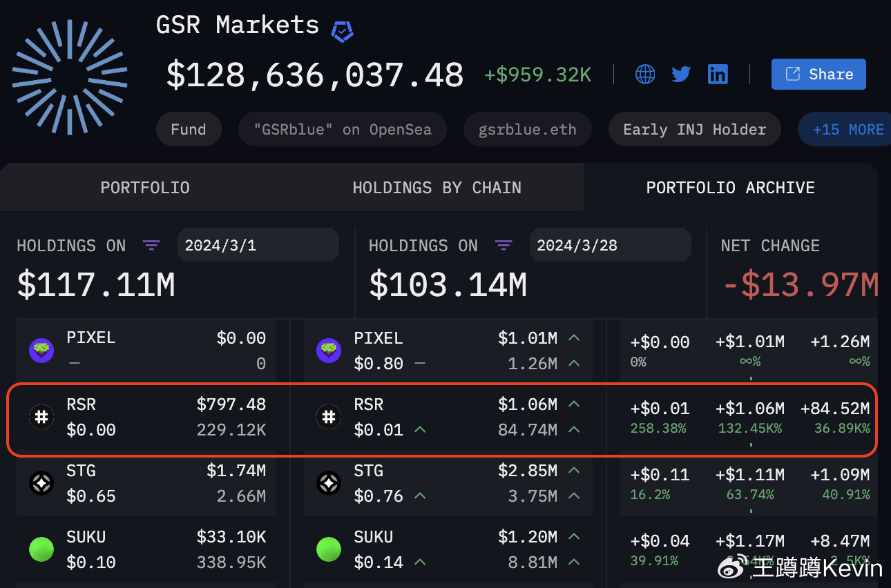The width and height of the screenshot is (891, 588).
Task: Click the NET CHANGE header
Action: pos(770,246)
